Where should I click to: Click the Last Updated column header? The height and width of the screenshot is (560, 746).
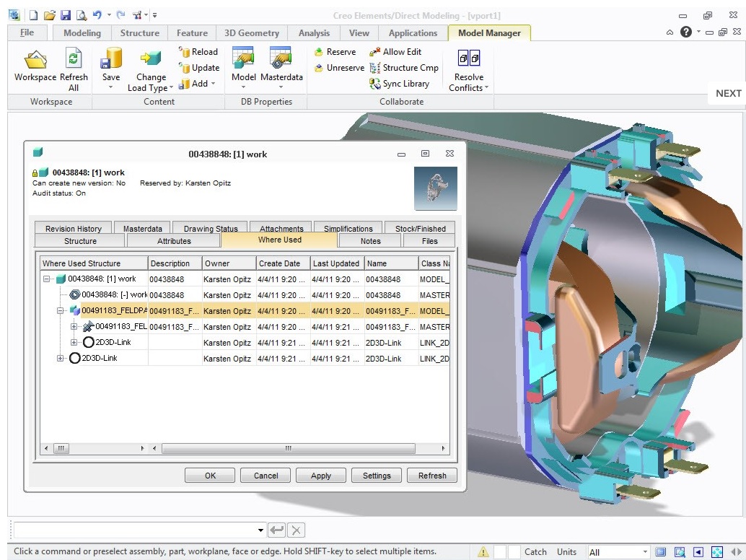[x=336, y=263]
